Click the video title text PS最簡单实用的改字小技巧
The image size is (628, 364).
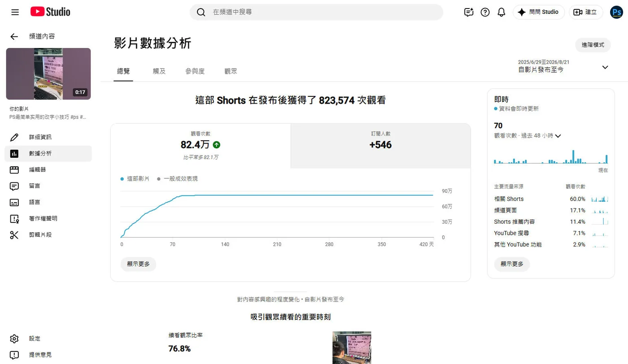click(x=48, y=117)
